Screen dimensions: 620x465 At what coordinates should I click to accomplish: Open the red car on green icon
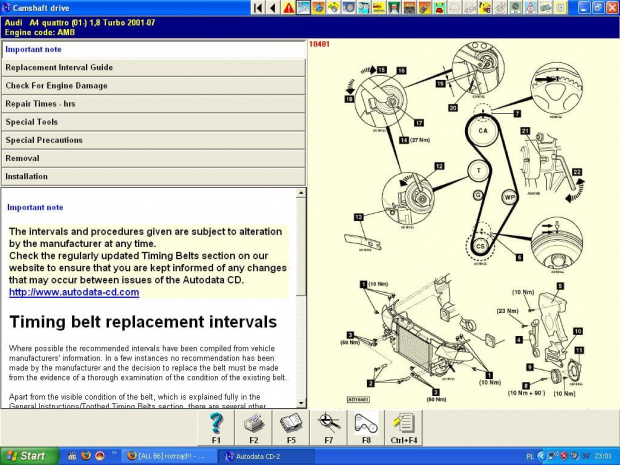439,8
